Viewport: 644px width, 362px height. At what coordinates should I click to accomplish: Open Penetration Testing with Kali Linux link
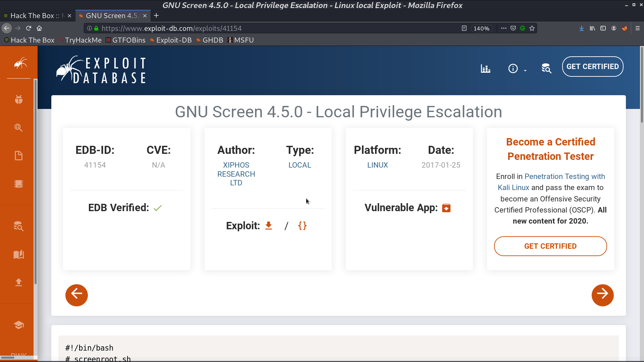click(x=552, y=182)
